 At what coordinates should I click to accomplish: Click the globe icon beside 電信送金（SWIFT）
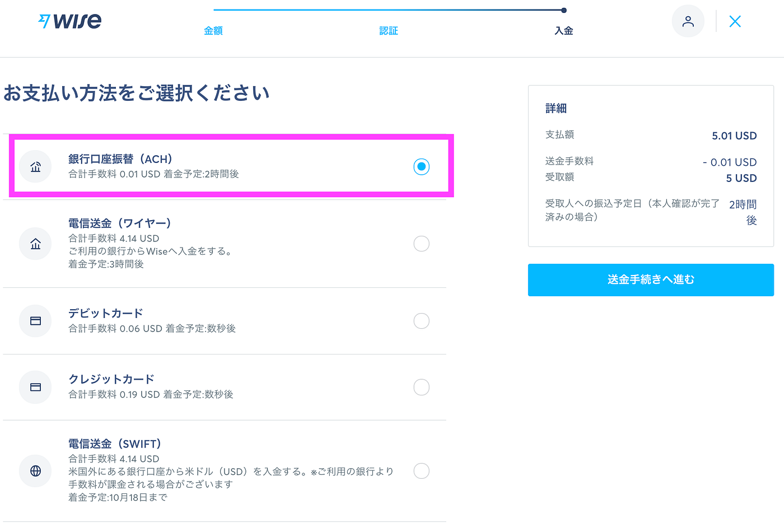[35, 471]
